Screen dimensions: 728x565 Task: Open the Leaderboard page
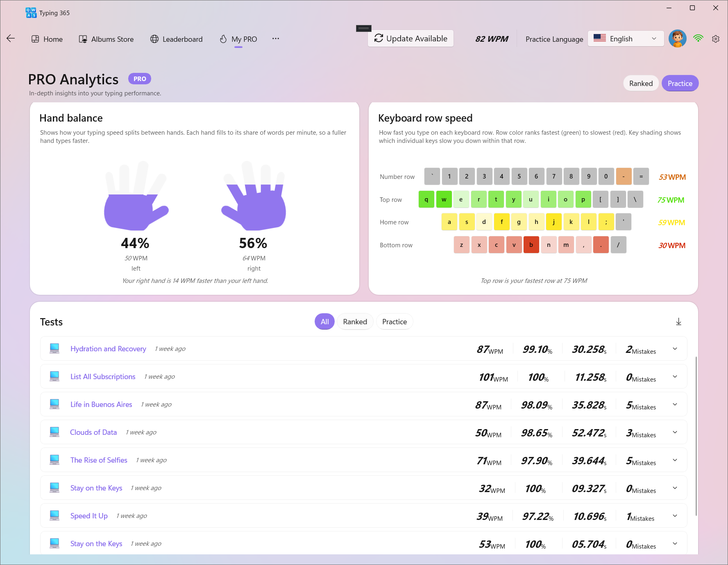pyautogui.click(x=177, y=39)
